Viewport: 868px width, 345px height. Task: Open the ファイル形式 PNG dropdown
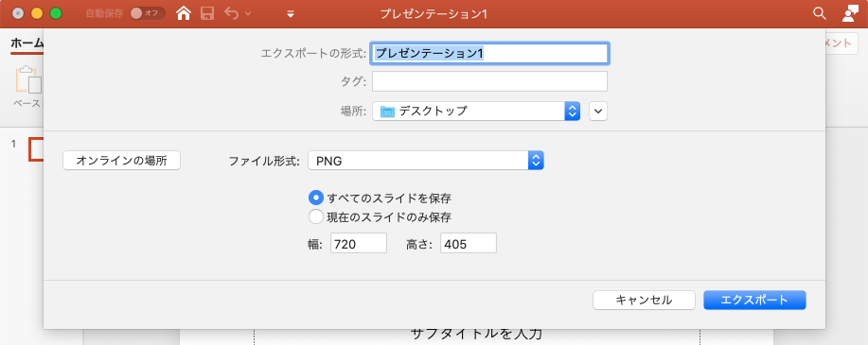[x=426, y=161]
